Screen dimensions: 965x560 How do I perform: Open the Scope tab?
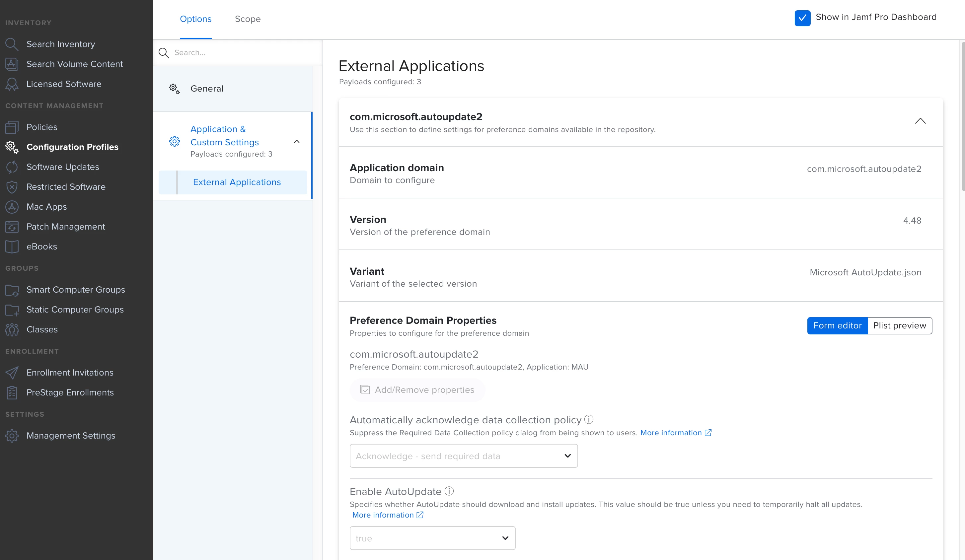click(x=248, y=19)
